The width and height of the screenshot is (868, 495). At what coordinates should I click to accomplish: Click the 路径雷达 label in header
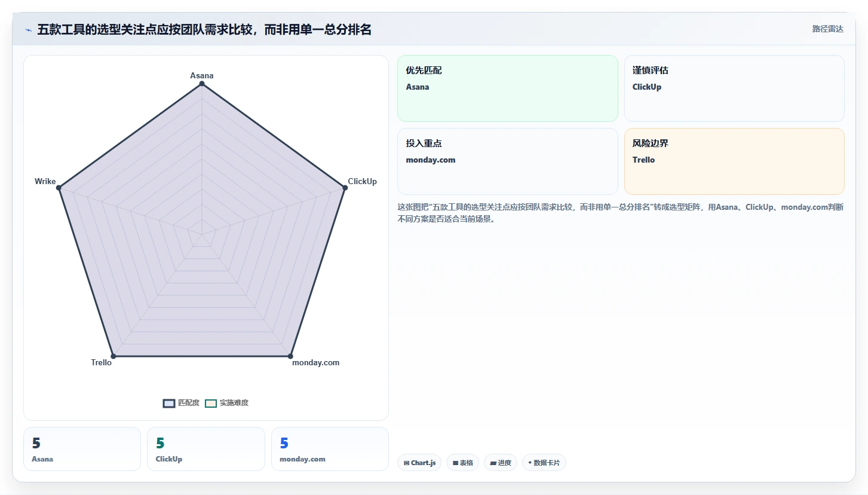(x=827, y=29)
